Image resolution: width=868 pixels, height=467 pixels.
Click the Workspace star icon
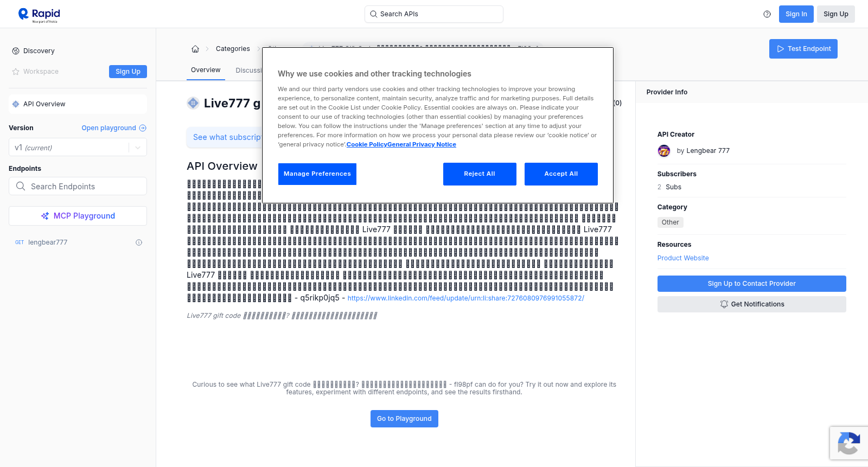16,72
